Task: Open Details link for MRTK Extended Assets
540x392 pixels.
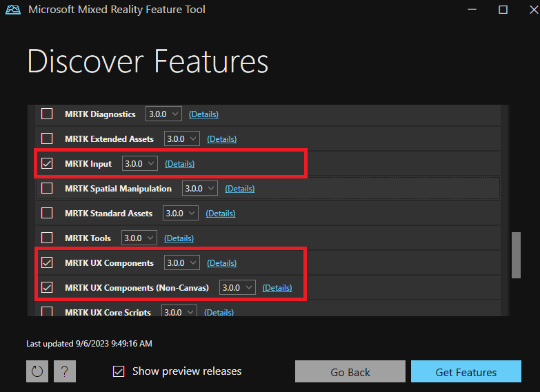Action: [x=222, y=139]
